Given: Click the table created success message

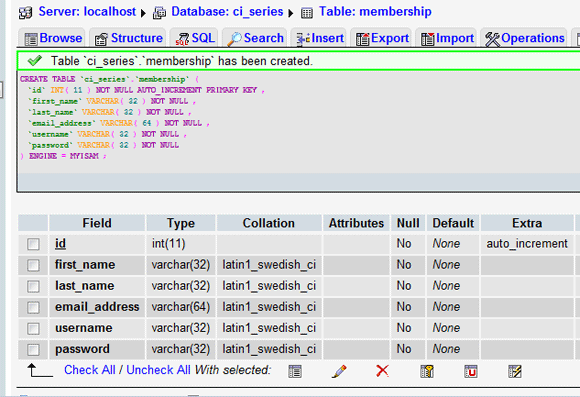Looking at the screenshot, I should [x=182, y=61].
